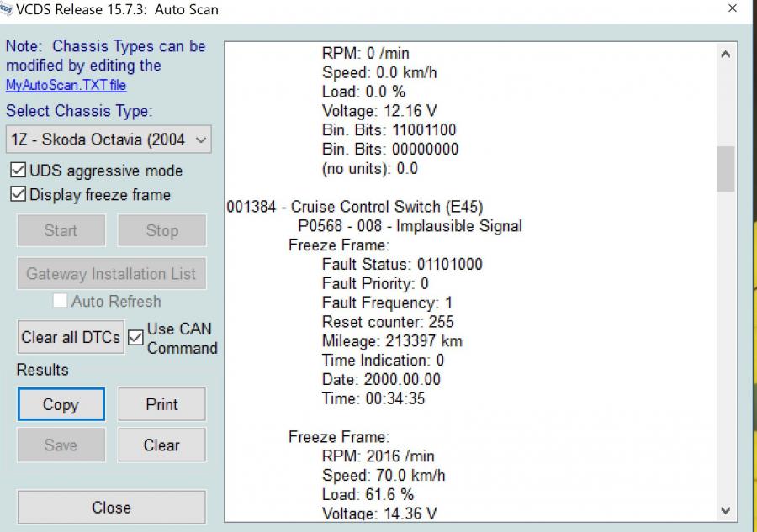Click the VCDS app icon in title bar
757x532 pixels.
(x=8, y=8)
